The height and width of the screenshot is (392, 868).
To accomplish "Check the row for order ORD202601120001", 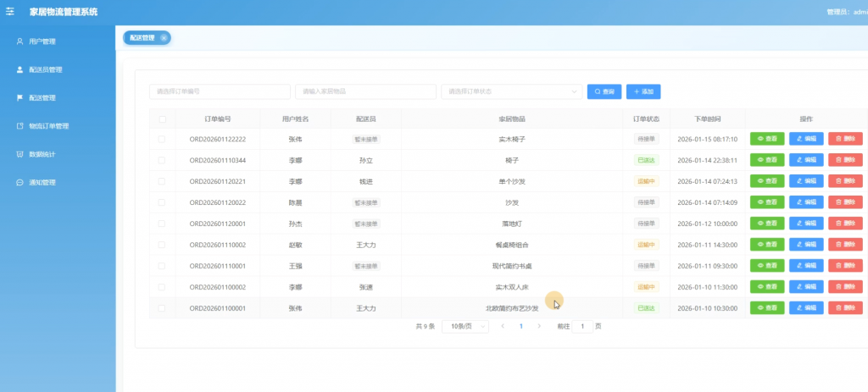I will pos(162,224).
